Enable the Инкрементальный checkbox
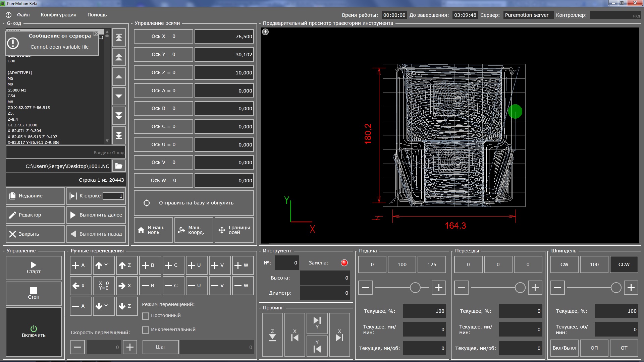The height and width of the screenshot is (362, 644). coord(146,330)
